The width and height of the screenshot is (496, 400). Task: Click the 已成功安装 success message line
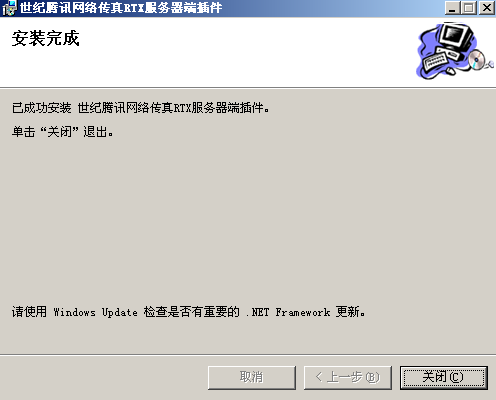(x=141, y=108)
